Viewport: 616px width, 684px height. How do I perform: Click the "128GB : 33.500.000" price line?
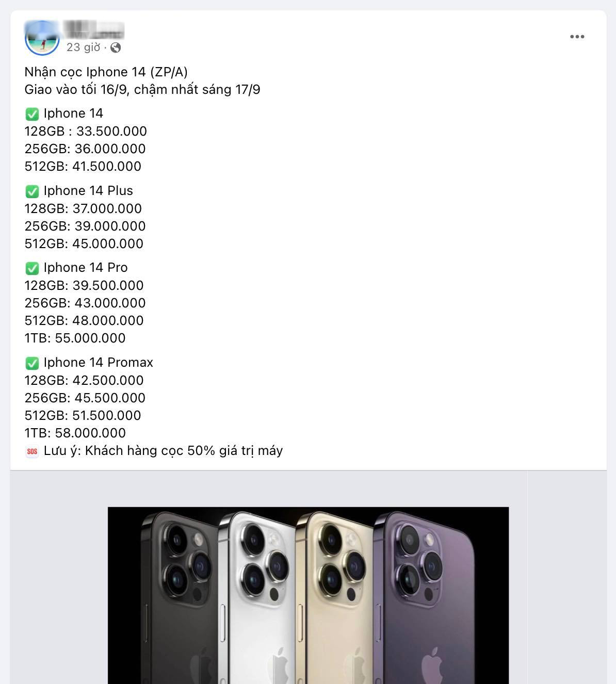(x=86, y=132)
